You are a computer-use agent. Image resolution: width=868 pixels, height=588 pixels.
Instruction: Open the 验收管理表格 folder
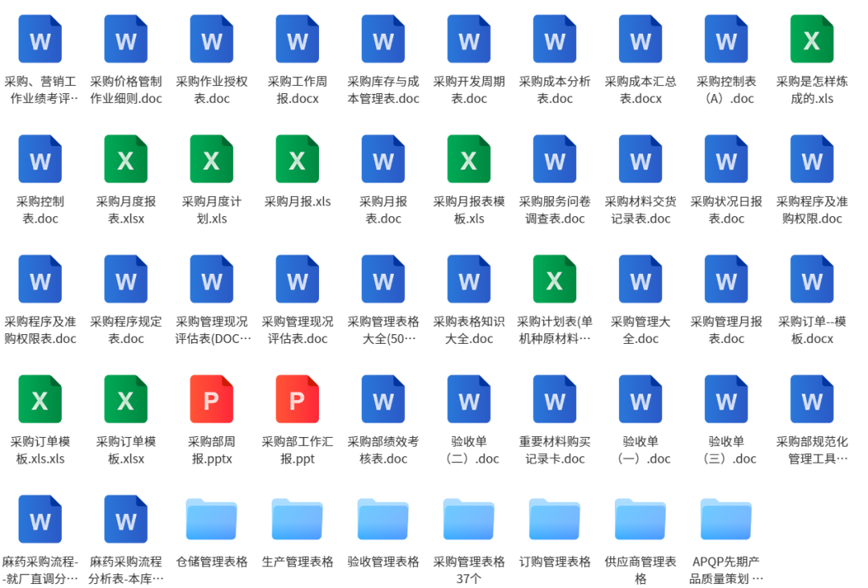[383, 519]
